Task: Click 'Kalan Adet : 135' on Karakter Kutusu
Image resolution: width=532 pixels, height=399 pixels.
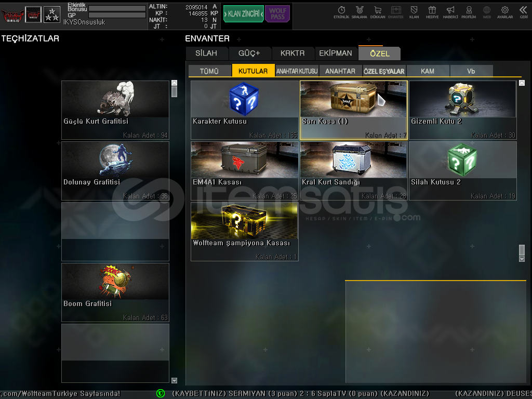Action: [x=273, y=136]
